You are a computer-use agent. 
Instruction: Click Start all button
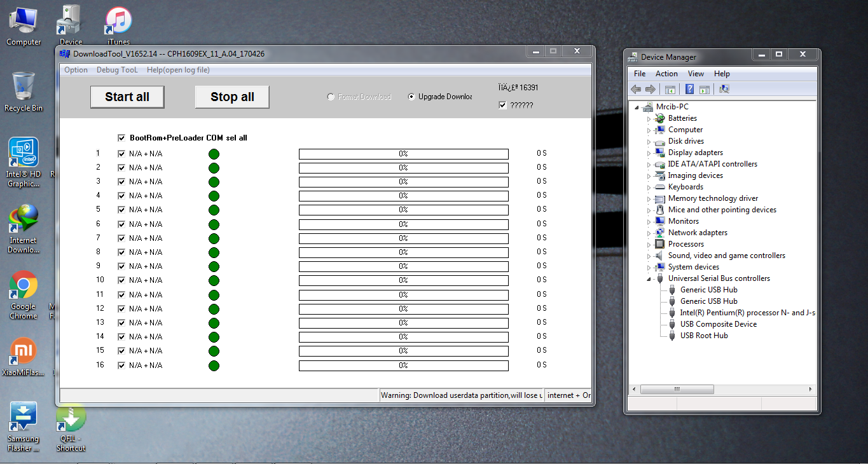[x=127, y=97]
